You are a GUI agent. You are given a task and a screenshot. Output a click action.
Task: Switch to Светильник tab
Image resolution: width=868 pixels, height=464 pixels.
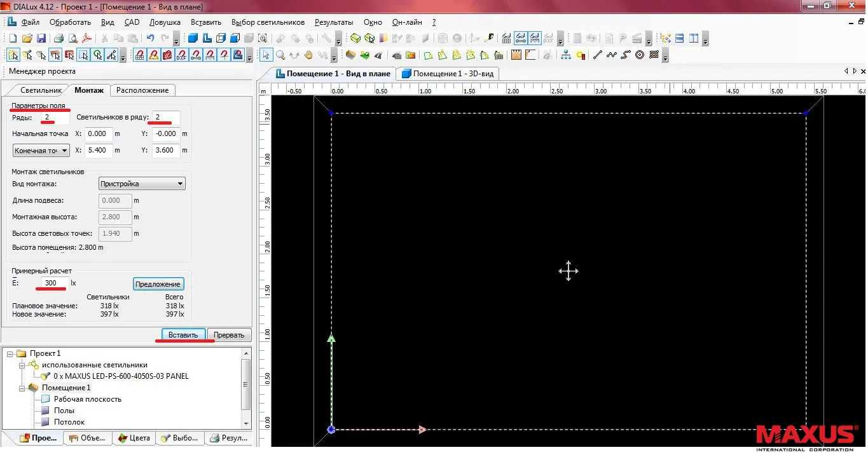(41, 90)
